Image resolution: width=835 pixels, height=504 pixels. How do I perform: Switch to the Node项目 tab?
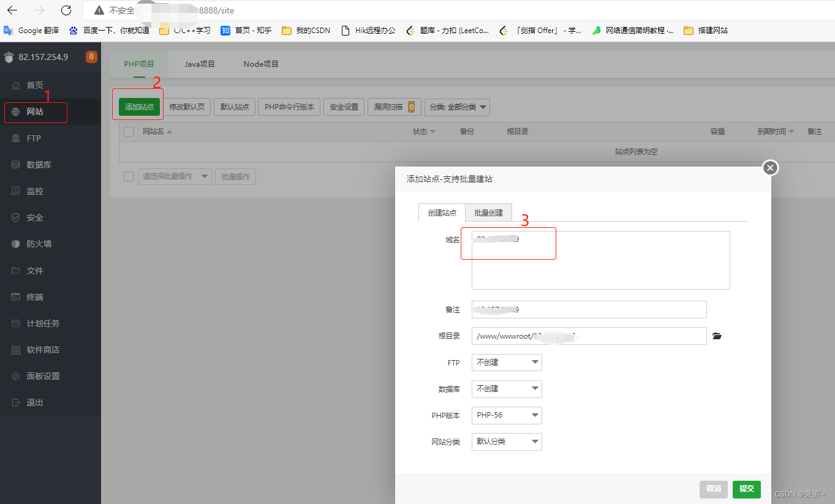(261, 64)
